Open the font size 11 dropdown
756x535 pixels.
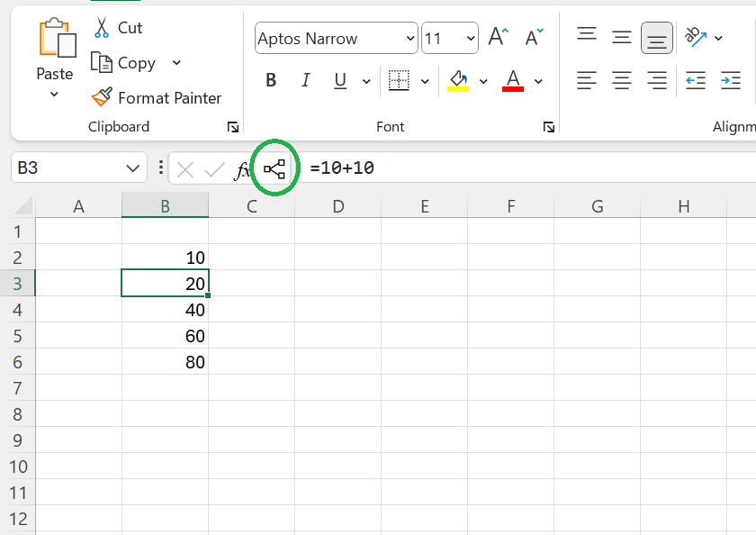(x=471, y=38)
